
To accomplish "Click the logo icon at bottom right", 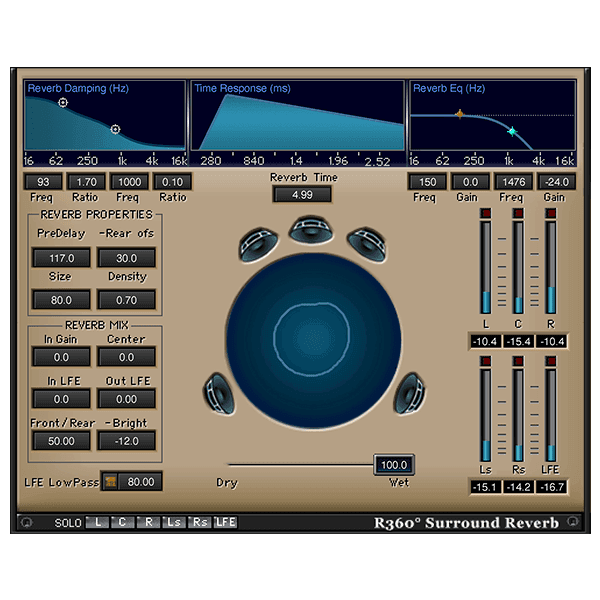I will [573, 521].
